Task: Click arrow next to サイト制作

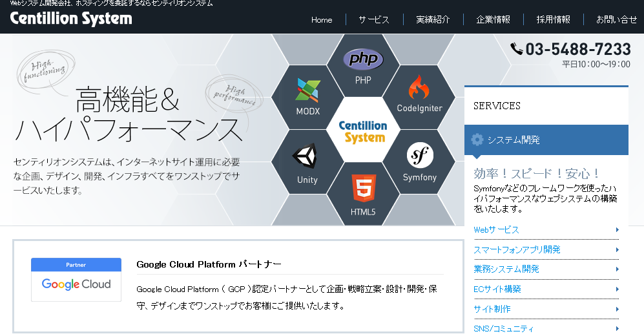Action: pos(618,309)
